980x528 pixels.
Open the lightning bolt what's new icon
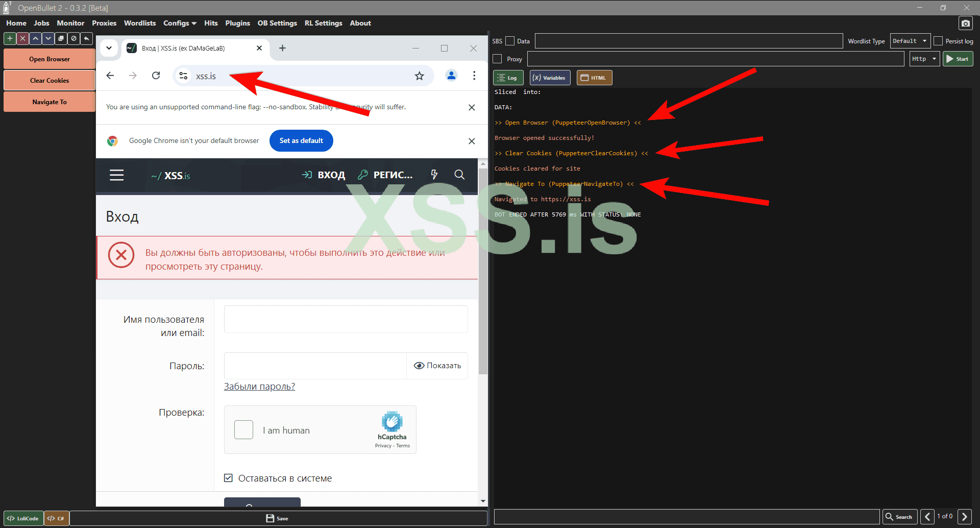point(434,175)
